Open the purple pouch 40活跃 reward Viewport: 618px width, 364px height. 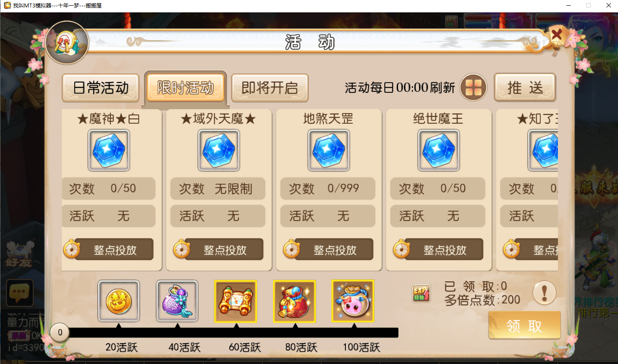(177, 301)
